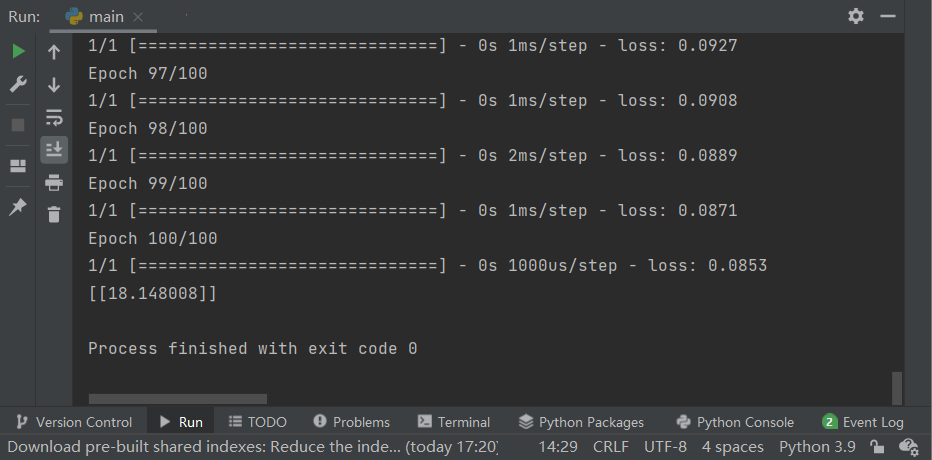The height and width of the screenshot is (460, 932).
Task: Switch to the Terminal tool window tab
Action: pos(454,422)
